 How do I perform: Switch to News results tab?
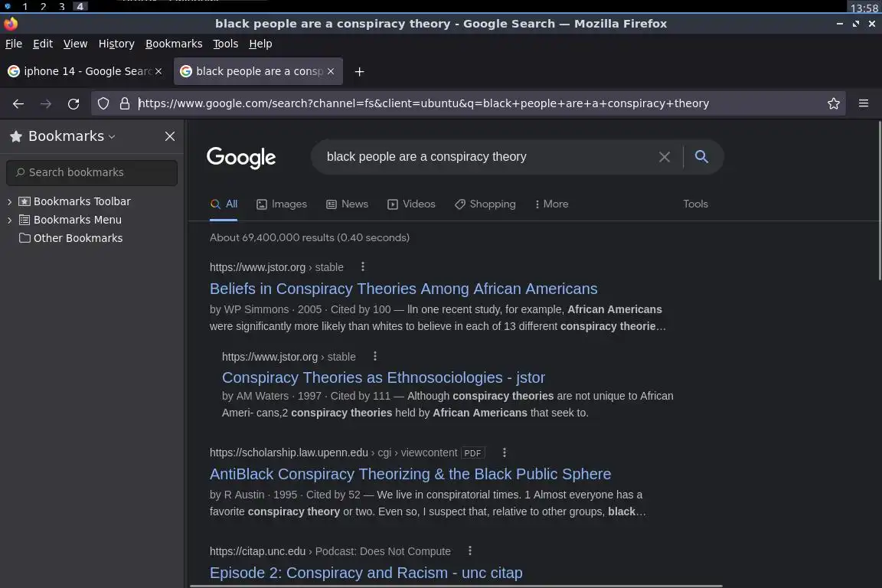coord(347,204)
